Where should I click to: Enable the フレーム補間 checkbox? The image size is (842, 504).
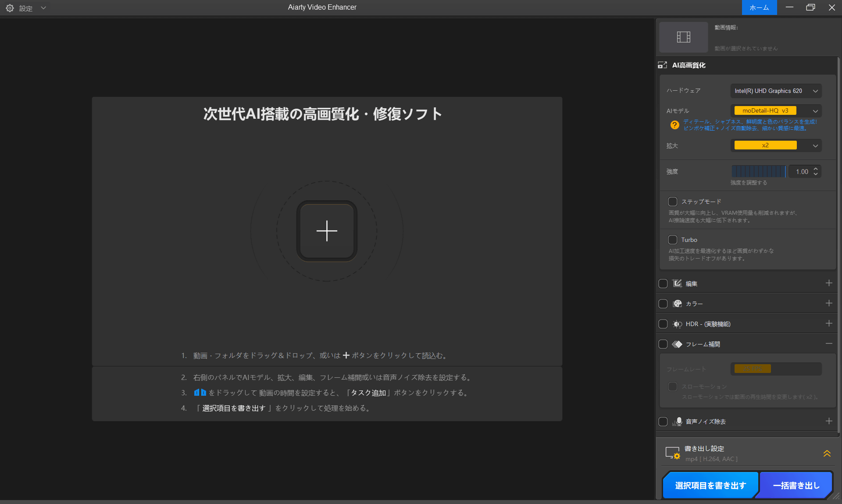[x=663, y=344]
